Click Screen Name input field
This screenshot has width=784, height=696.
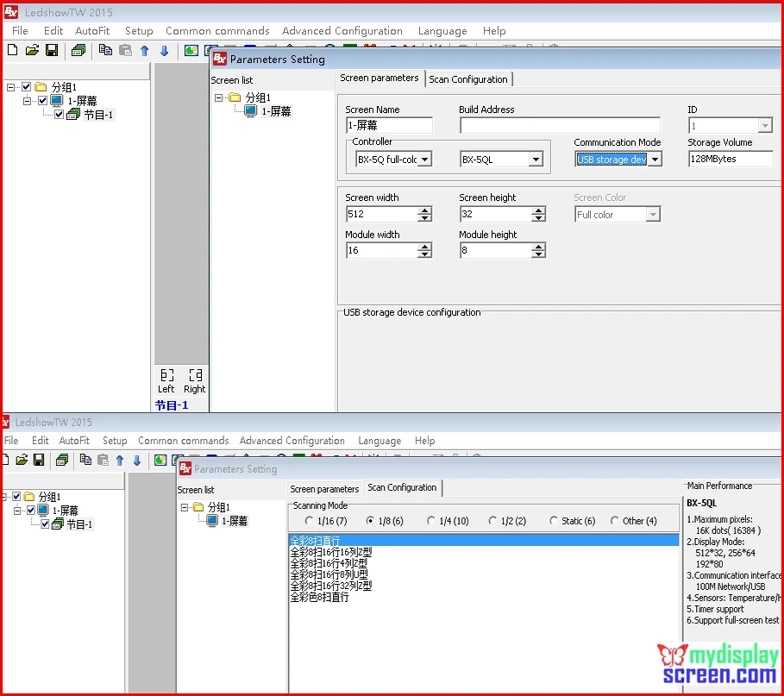click(x=390, y=125)
